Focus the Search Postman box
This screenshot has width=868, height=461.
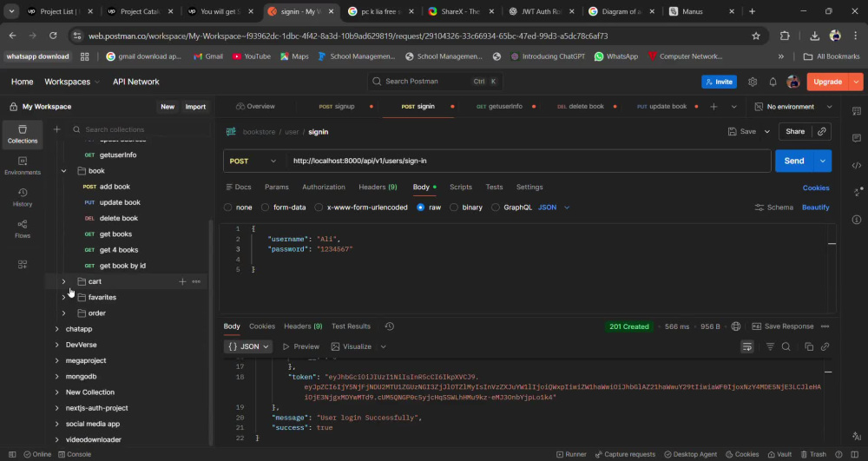[435, 82]
